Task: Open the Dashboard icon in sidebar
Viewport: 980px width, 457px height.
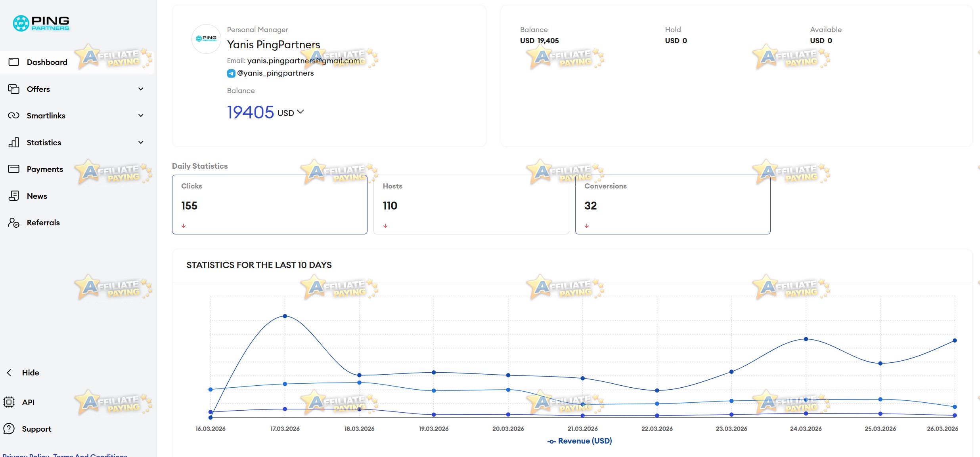Action: (14, 62)
